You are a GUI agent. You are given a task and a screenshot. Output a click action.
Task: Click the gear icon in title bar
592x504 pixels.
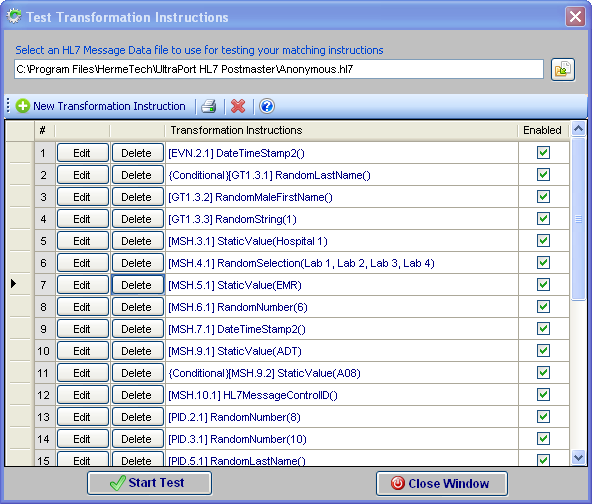14,16
